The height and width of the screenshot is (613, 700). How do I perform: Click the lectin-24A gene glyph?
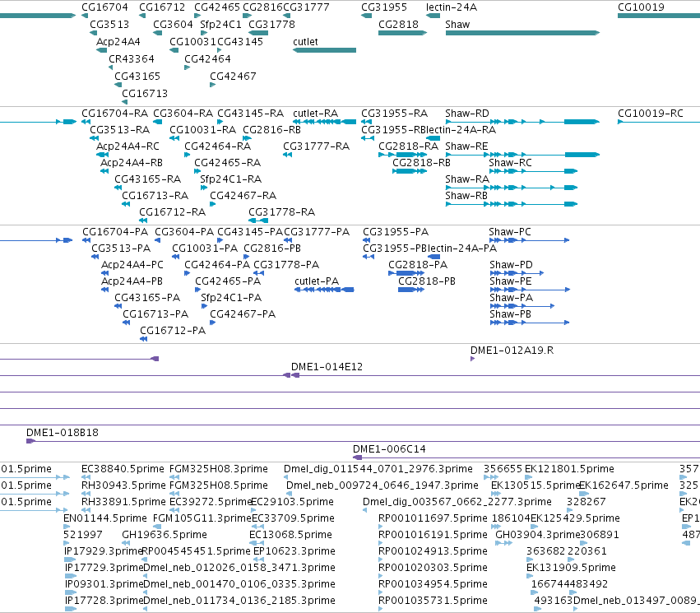pyautogui.click(x=433, y=16)
